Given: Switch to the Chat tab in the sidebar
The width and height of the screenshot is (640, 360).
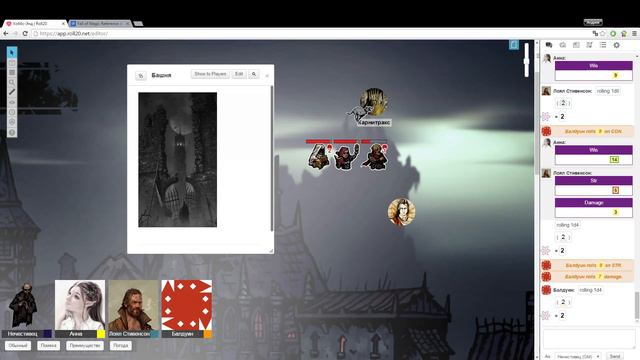Looking at the screenshot, I should pos(549,45).
